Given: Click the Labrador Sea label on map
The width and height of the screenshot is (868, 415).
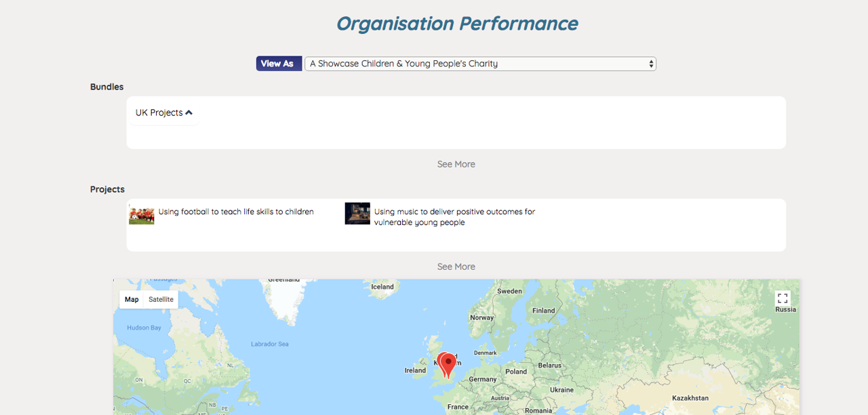Looking at the screenshot, I should tap(270, 344).
